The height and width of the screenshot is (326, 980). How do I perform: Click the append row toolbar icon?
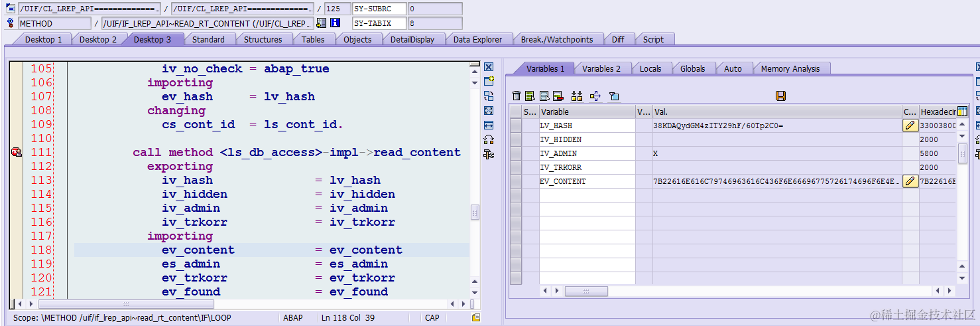click(544, 96)
